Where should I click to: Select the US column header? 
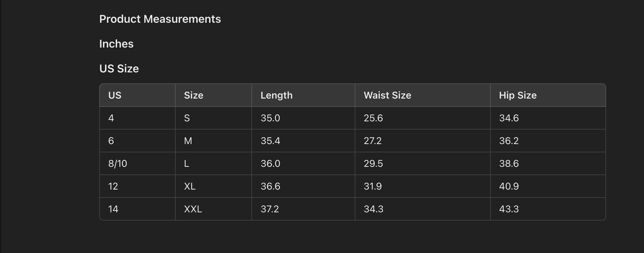(x=115, y=95)
